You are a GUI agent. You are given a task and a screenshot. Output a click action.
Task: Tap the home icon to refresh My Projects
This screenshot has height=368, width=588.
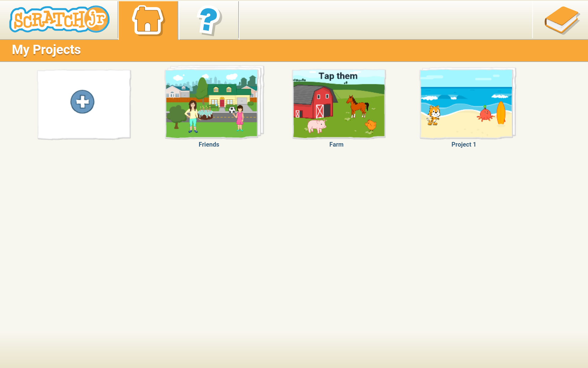[x=147, y=20]
